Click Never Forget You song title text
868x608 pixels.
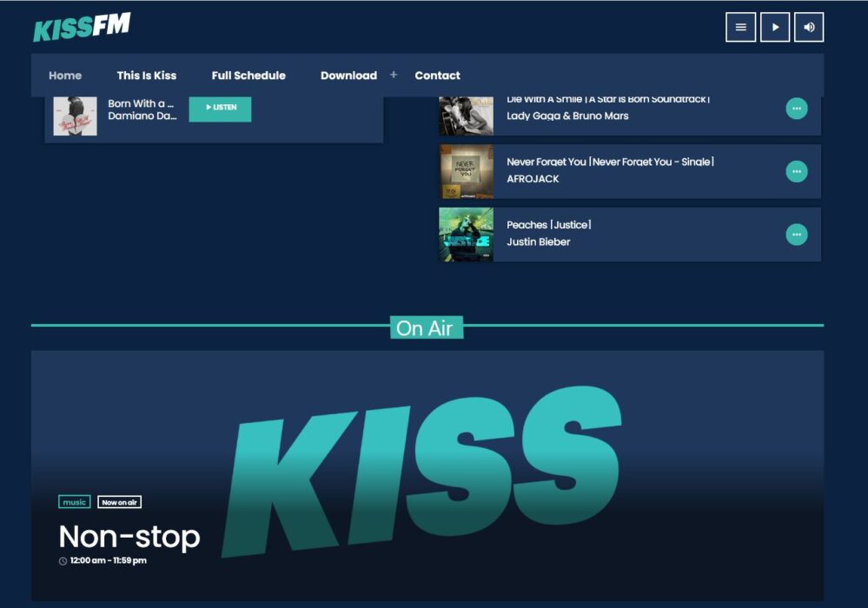pos(611,162)
